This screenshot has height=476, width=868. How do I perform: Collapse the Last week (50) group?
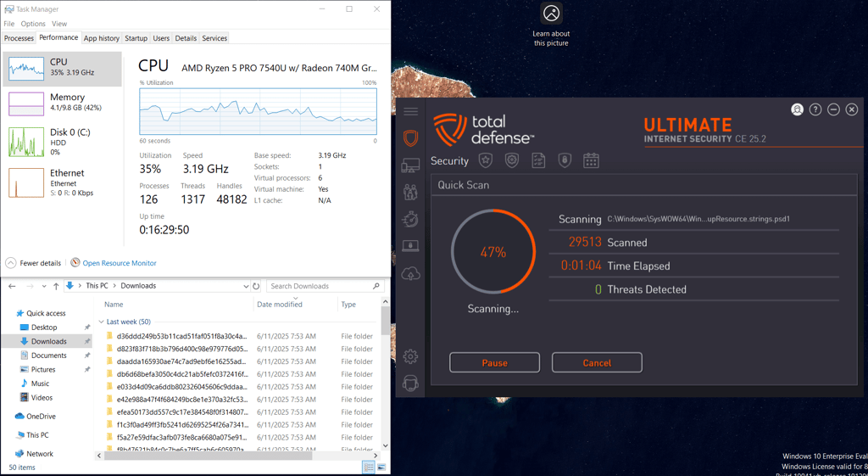click(102, 322)
